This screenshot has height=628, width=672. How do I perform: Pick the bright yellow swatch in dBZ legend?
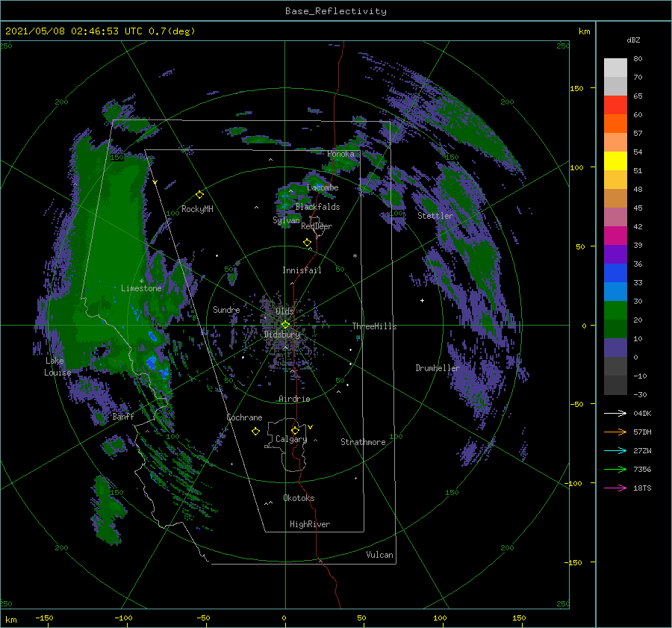[x=615, y=161]
